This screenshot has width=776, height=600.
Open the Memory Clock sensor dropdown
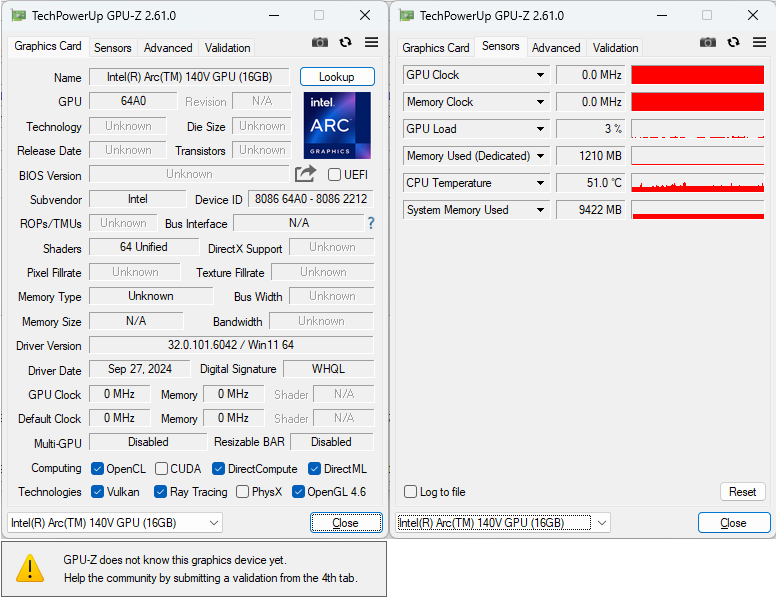(x=540, y=102)
